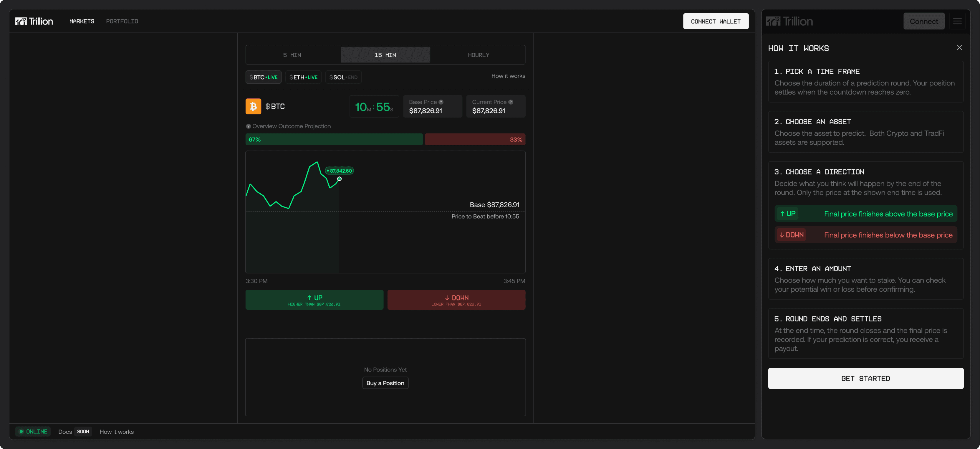Select the $BTC live asset chip
980x449 pixels.
(x=263, y=77)
